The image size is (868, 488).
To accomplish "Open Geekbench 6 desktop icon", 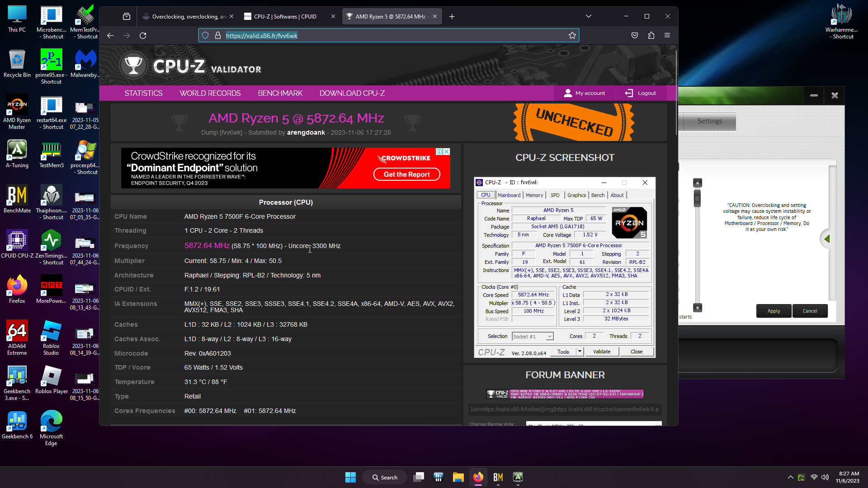I will (17, 425).
